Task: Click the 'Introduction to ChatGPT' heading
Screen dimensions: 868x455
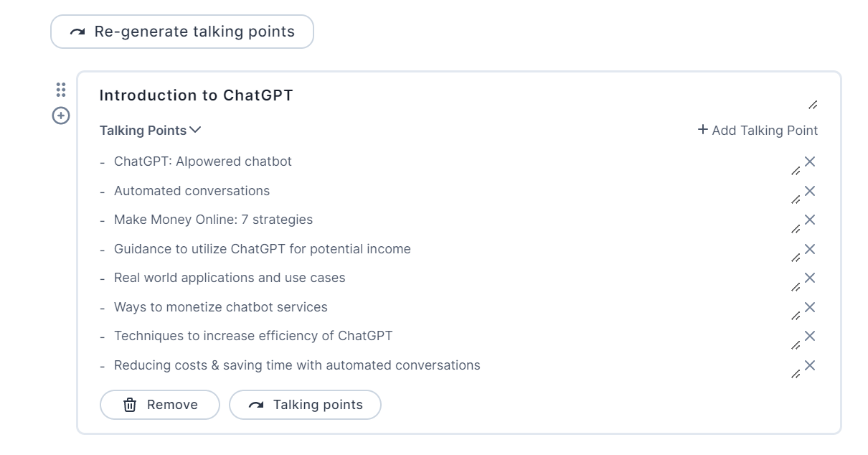Action: pyautogui.click(x=196, y=95)
